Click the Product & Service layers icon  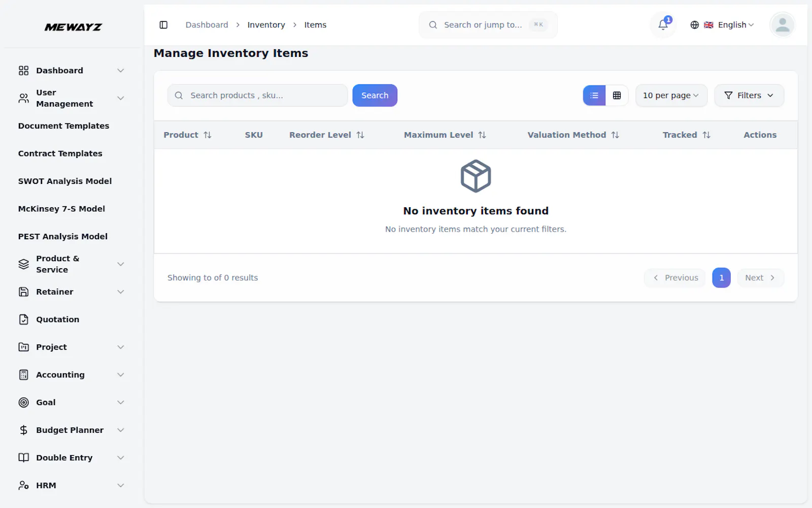(x=23, y=264)
